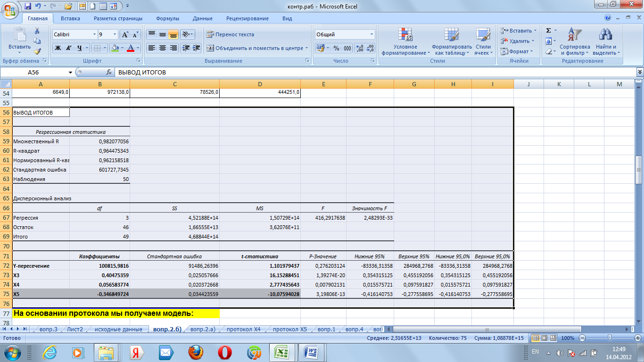This screenshot has width=644, height=362.
Task: Activate the Format Painter brush
Action: click(37, 51)
